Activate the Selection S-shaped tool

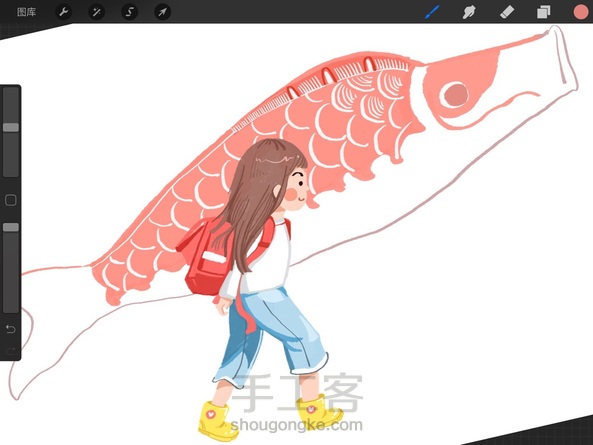(x=129, y=12)
